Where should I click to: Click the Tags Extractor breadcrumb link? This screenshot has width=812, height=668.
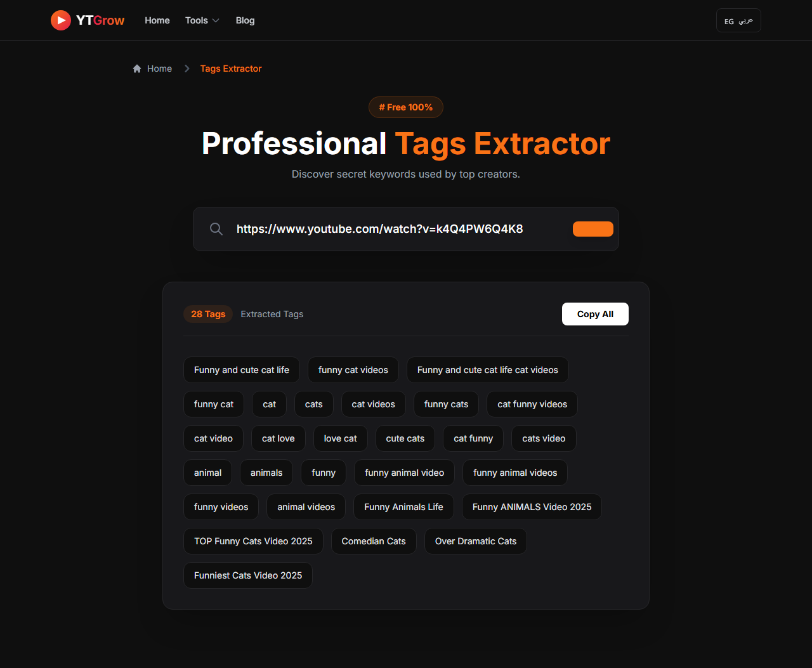click(230, 68)
